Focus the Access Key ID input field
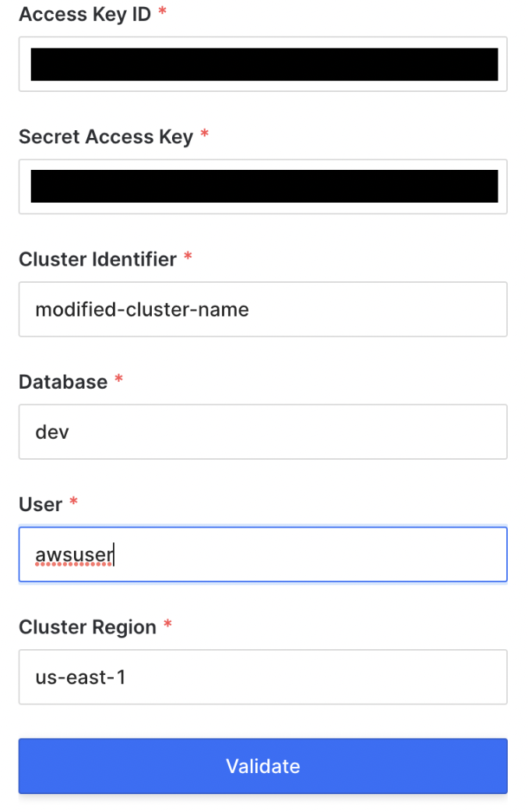Image resolution: width=528 pixels, height=812 pixels. pos(263,64)
